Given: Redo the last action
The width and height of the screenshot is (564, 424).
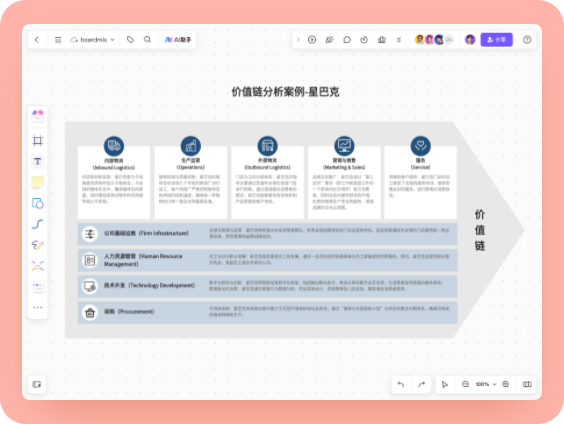Looking at the screenshot, I should tap(422, 384).
